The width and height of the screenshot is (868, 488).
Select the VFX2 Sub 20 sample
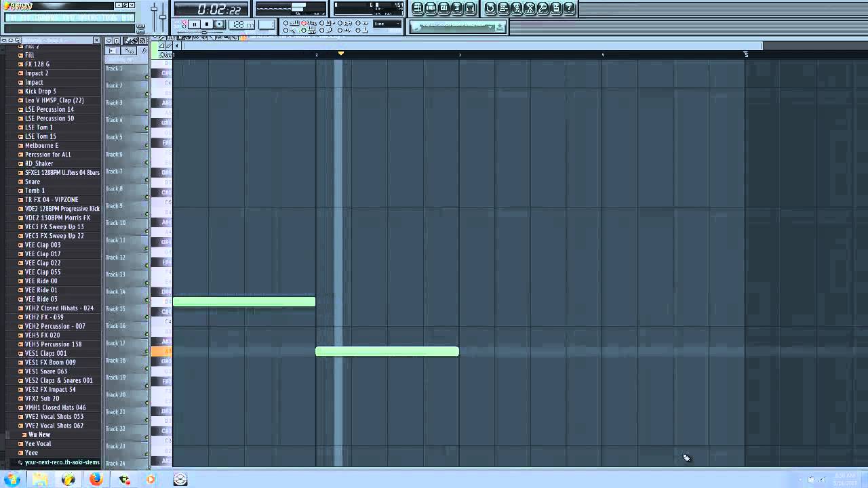(x=41, y=399)
